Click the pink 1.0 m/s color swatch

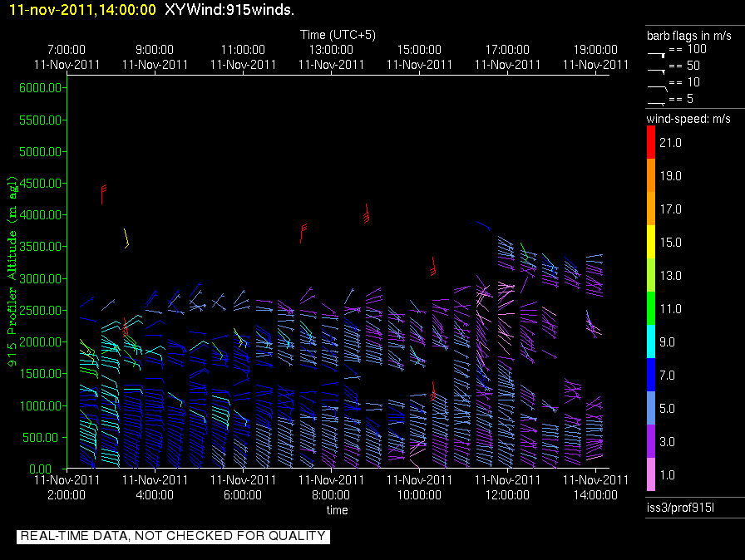coord(651,474)
